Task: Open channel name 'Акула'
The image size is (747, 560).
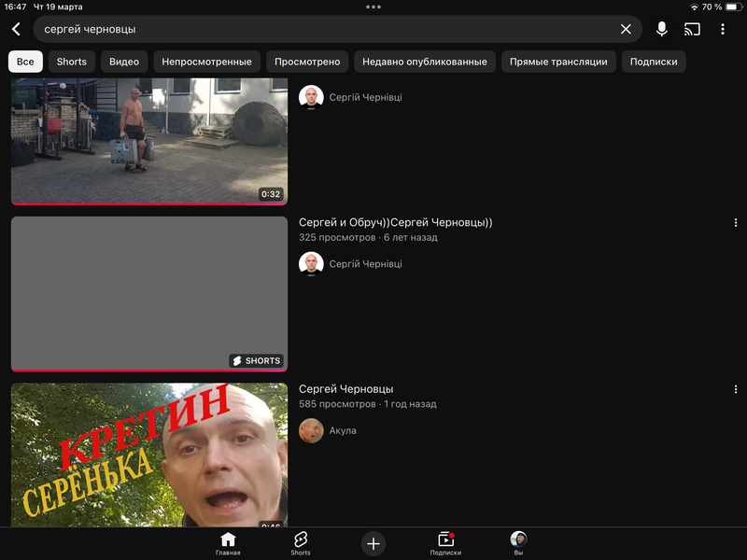Action: coord(343,430)
